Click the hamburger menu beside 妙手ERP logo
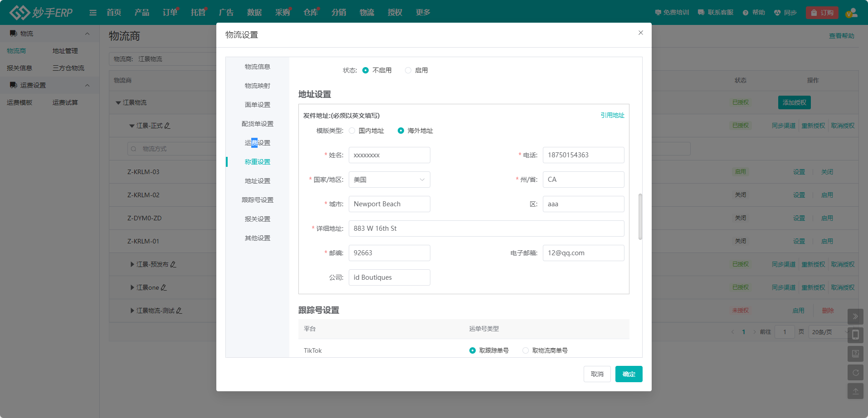Screen dimensions: 868x418 point(93,12)
